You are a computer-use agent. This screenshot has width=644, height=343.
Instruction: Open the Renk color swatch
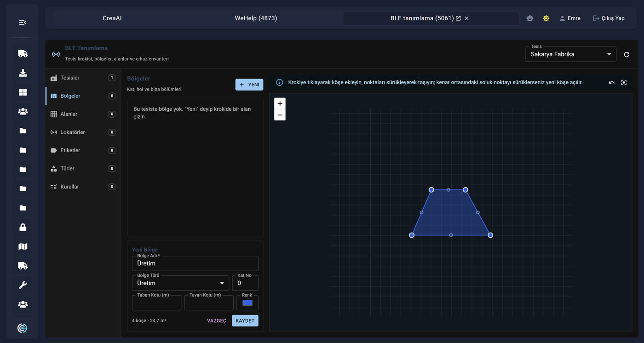[247, 303]
